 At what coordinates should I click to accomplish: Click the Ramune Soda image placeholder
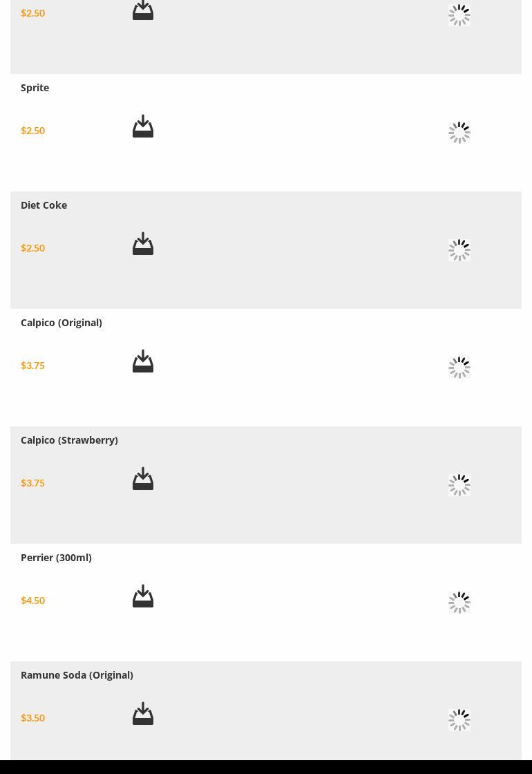tap(459, 720)
